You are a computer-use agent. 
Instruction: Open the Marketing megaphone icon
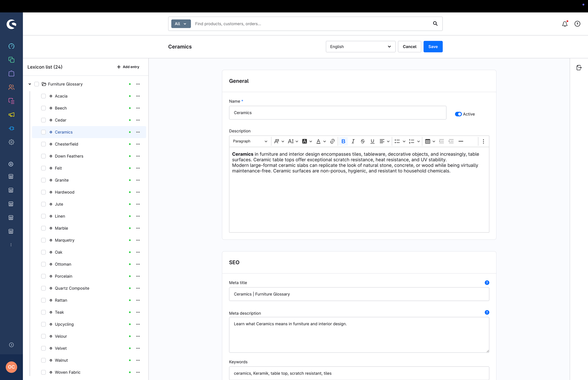11,115
